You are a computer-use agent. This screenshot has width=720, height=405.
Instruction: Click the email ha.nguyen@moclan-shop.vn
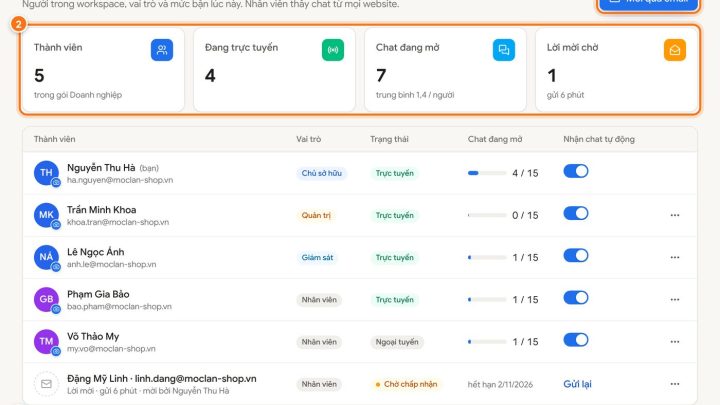[x=120, y=180]
